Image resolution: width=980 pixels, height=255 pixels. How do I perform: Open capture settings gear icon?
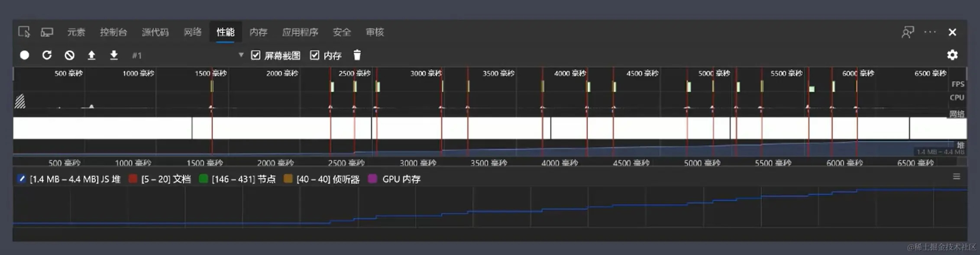pos(952,55)
